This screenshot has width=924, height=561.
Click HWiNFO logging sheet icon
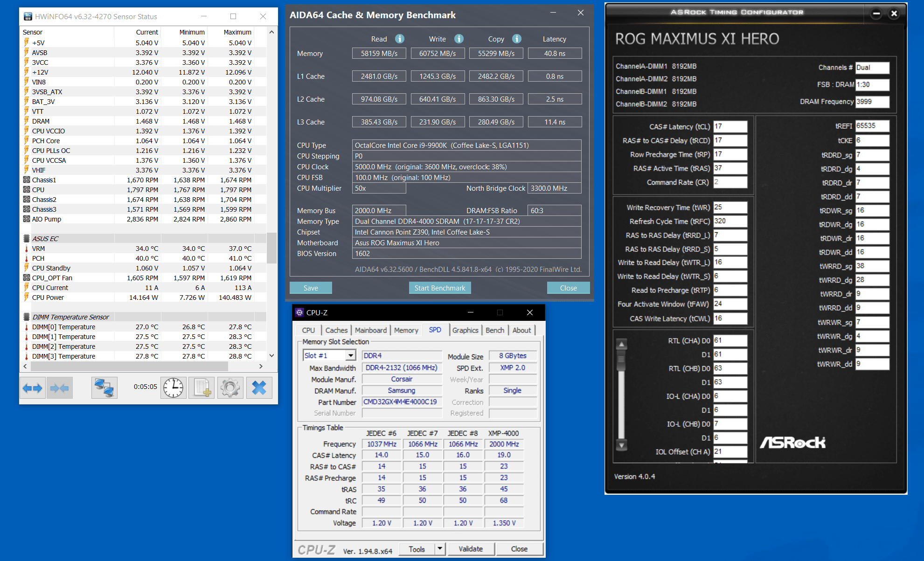pyautogui.click(x=201, y=388)
